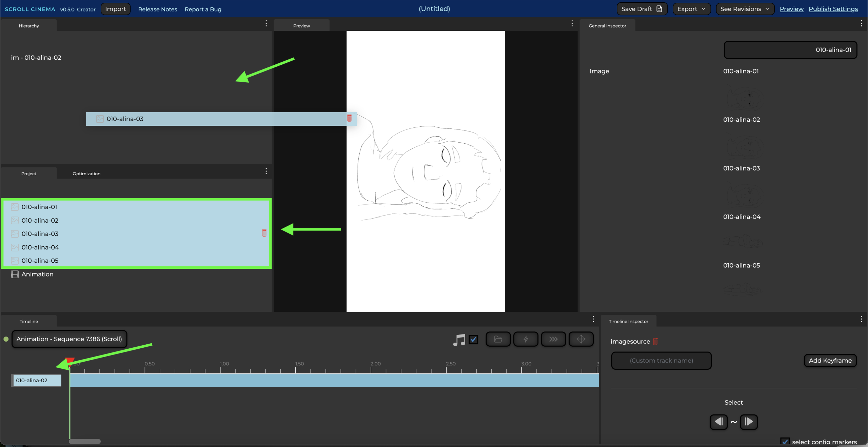
Task: Switch to the Optimization tab
Action: click(86, 174)
